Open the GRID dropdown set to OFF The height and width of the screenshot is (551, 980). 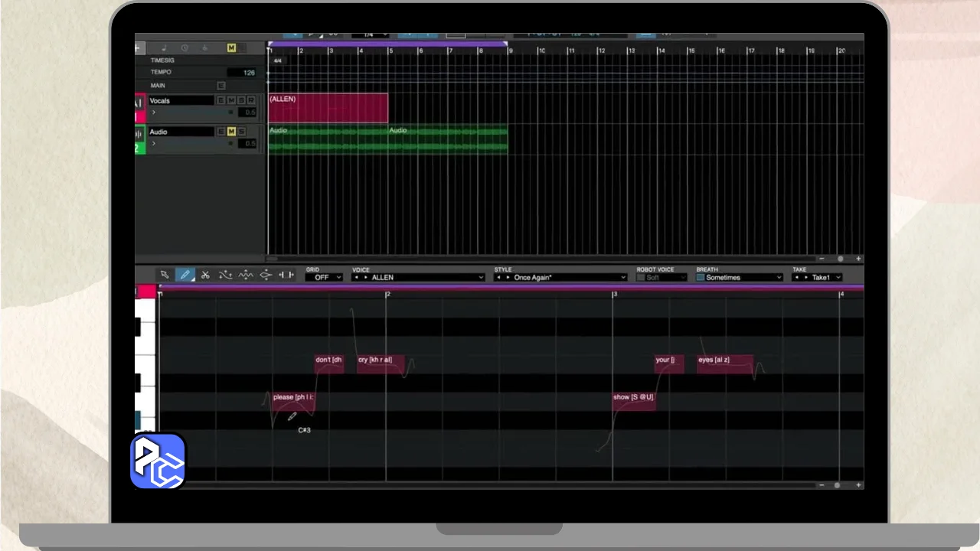323,278
